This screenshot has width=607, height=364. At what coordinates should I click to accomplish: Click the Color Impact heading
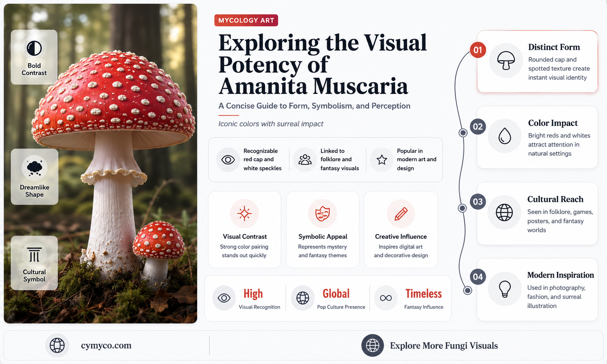[553, 123]
